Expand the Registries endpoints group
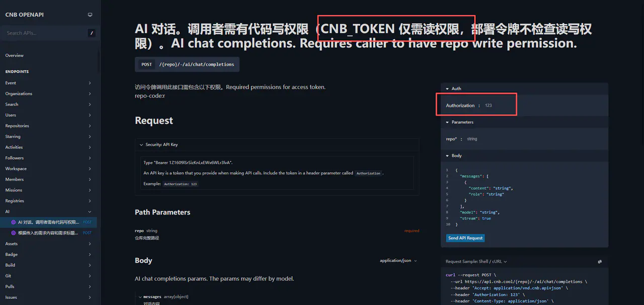 click(x=48, y=201)
